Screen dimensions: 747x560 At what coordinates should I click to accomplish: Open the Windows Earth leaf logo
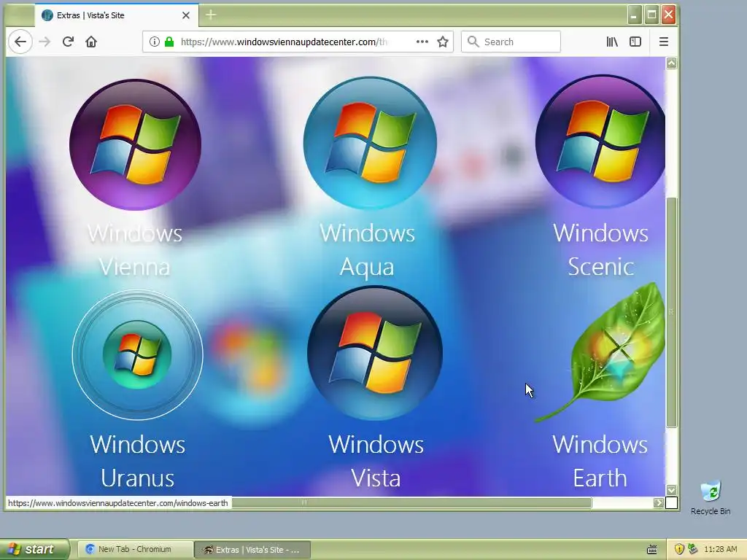[x=600, y=352]
